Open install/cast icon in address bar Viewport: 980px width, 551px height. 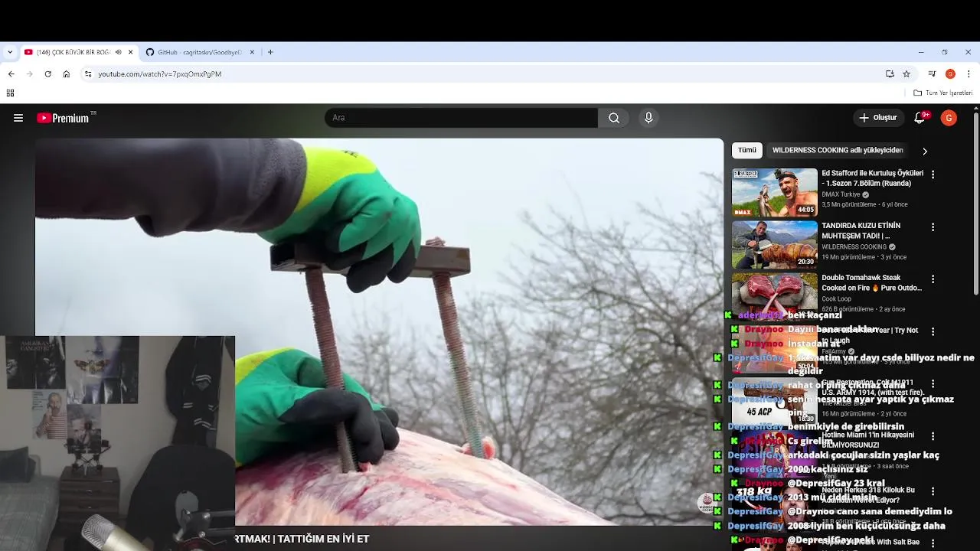[890, 74]
